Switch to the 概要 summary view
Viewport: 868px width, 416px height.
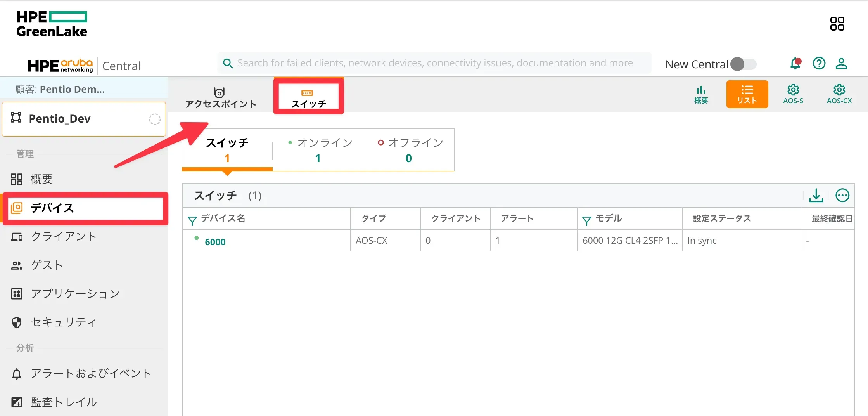coord(701,94)
